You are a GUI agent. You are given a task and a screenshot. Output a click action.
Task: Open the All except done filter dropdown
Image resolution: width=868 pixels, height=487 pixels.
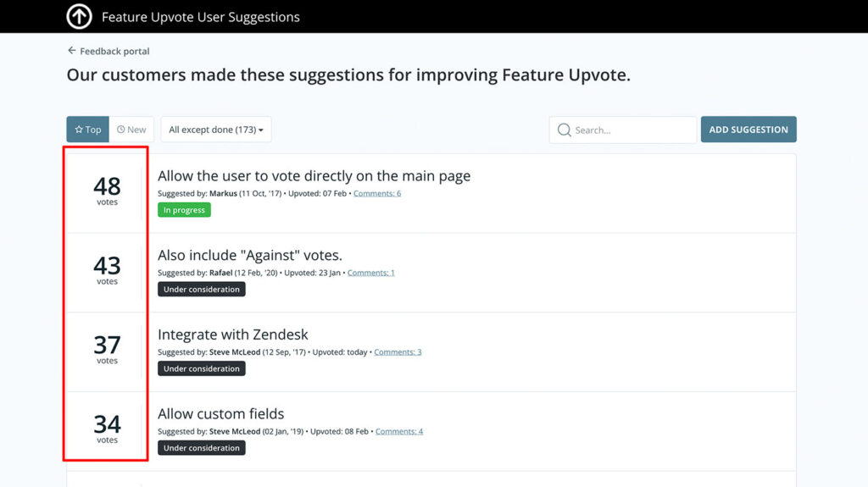pos(216,130)
